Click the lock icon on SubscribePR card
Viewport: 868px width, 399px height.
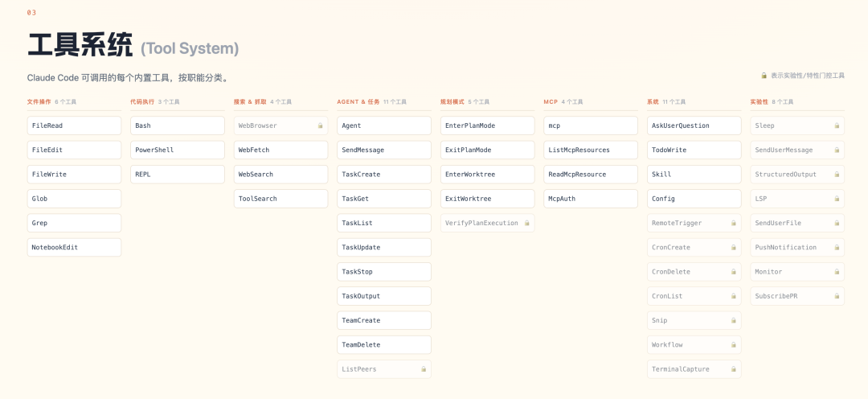point(837,296)
